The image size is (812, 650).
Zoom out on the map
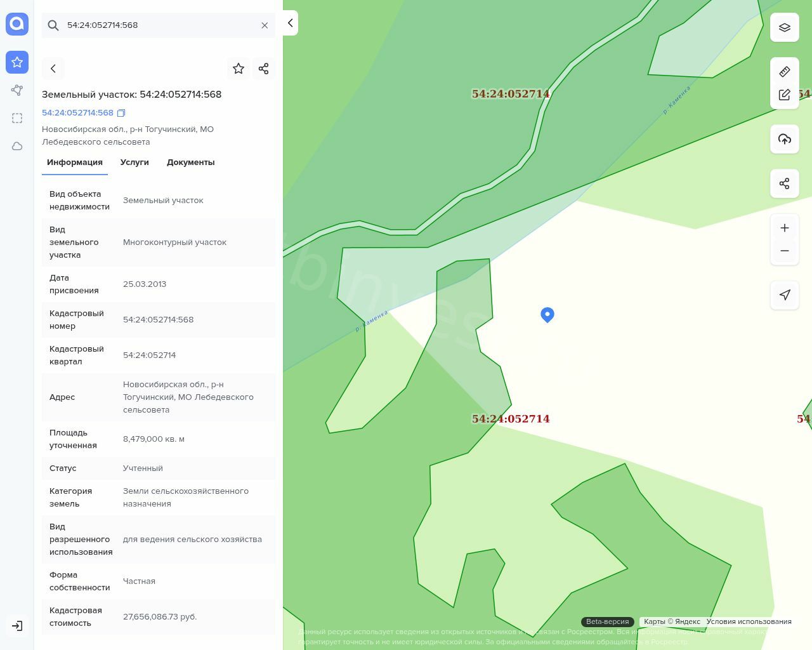pyautogui.click(x=784, y=251)
